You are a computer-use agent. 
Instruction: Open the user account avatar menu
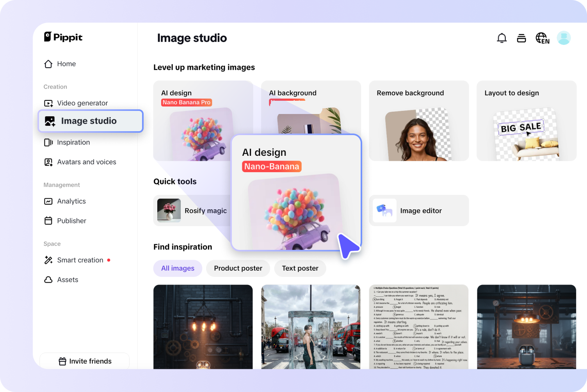(564, 38)
